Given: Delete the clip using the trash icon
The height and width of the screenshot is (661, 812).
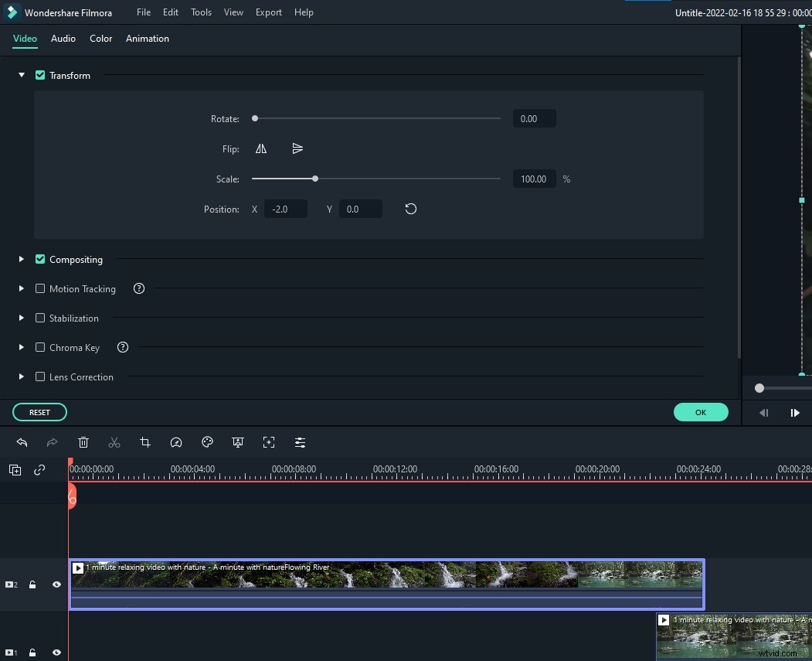Looking at the screenshot, I should click(x=83, y=442).
